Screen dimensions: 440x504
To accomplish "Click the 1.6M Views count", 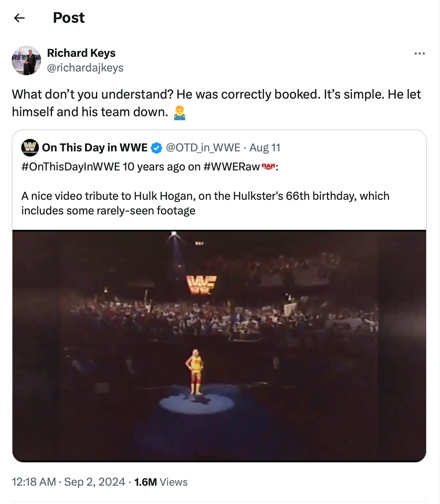I will point(161,482).
